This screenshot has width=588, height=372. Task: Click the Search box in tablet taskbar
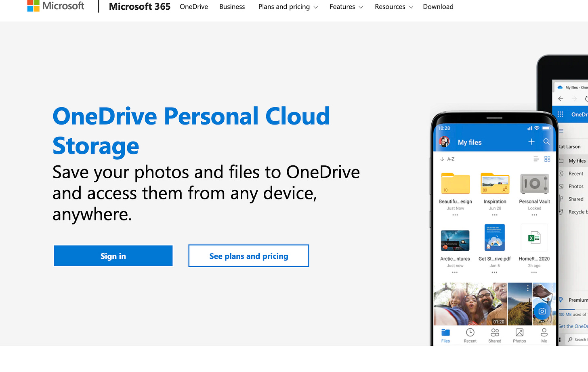point(577,339)
